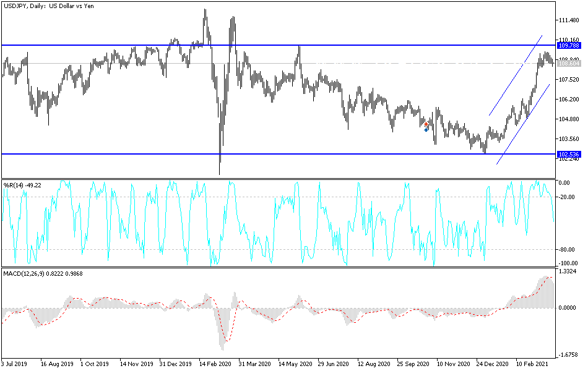Click the 108.604 current price label
Image resolution: width=588 pixels, height=371 pixels.
click(568, 62)
